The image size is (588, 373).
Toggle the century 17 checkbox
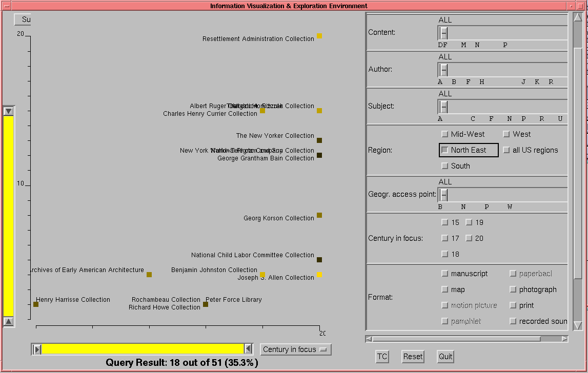click(x=445, y=238)
